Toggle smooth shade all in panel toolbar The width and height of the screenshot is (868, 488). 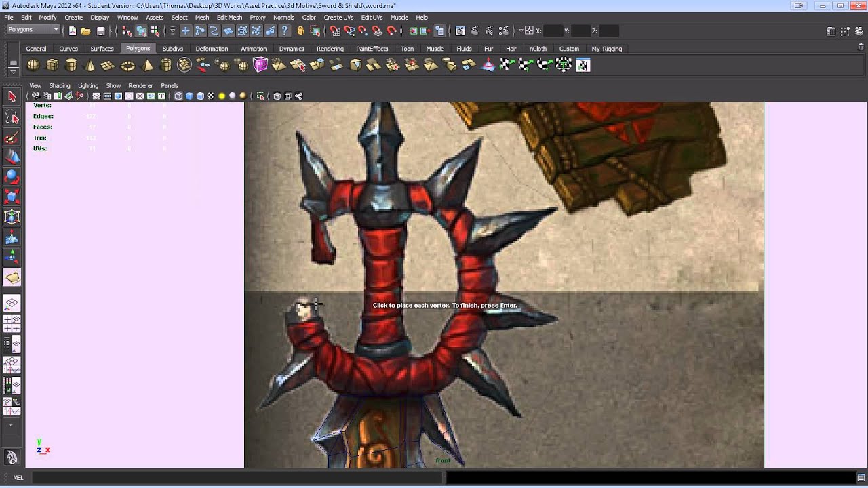pos(189,96)
